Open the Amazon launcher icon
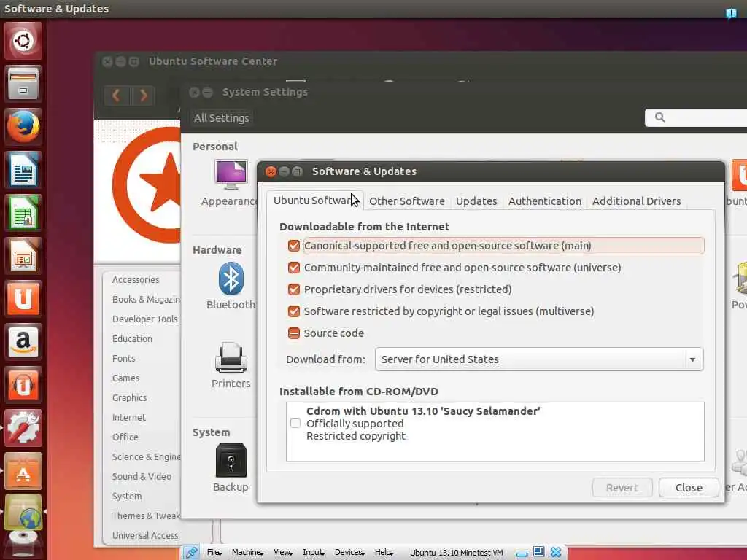The image size is (747, 560). (x=23, y=341)
